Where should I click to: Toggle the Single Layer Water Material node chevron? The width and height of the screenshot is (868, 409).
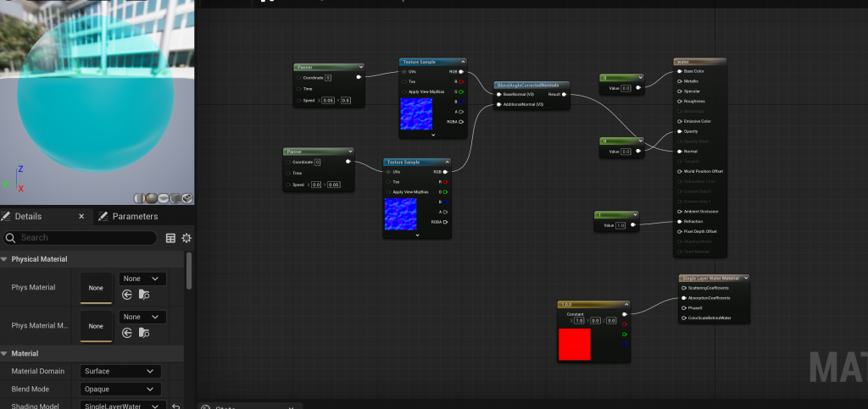[x=746, y=278]
